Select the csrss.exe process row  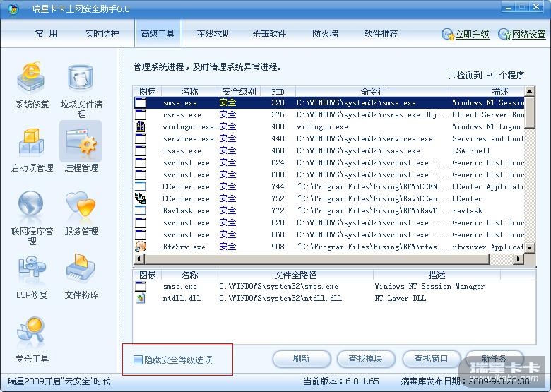point(329,114)
